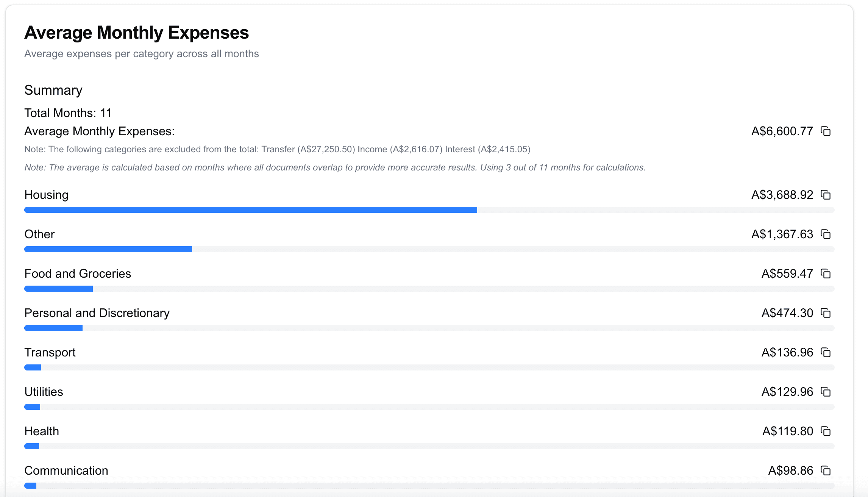
Task: Copy the Transport amount
Action: pos(826,352)
